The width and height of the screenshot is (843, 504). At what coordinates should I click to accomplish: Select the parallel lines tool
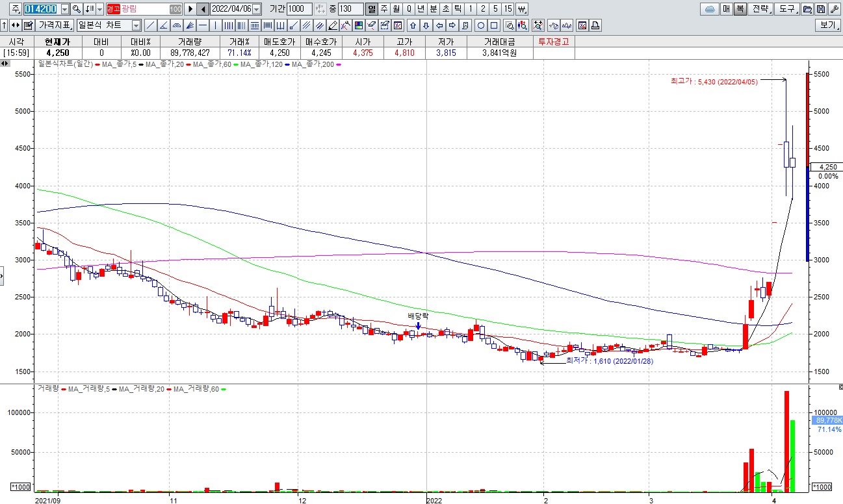[x=305, y=25]
